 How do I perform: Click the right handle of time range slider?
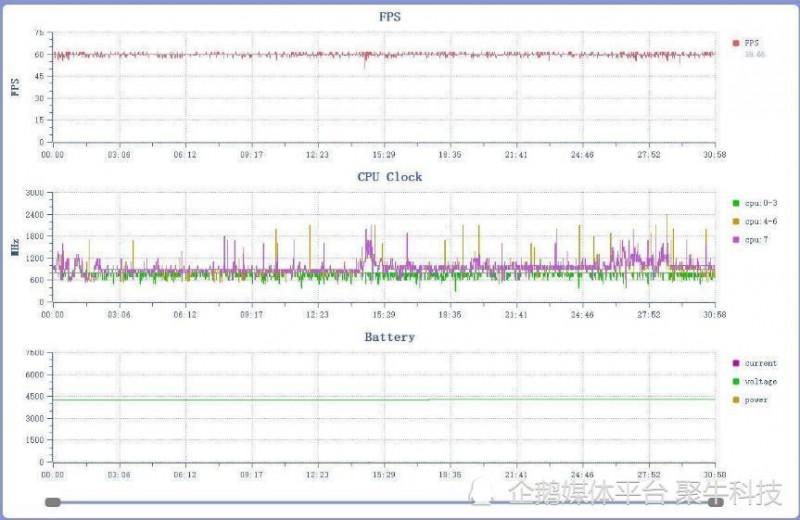pyautogui.click(x=716, y=502)
